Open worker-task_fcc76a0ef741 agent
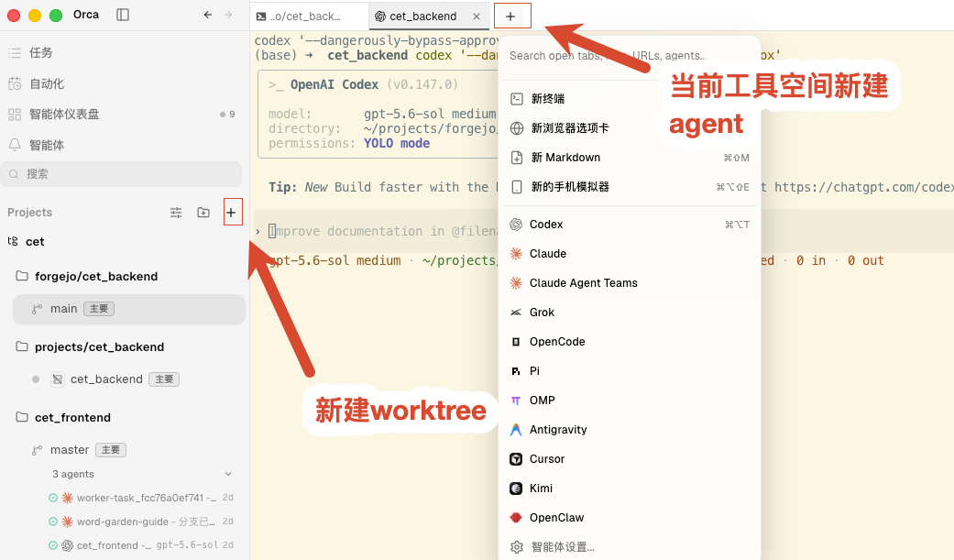Image resolution: width=954 pixels, height=560 pixels. click(141, 498)
